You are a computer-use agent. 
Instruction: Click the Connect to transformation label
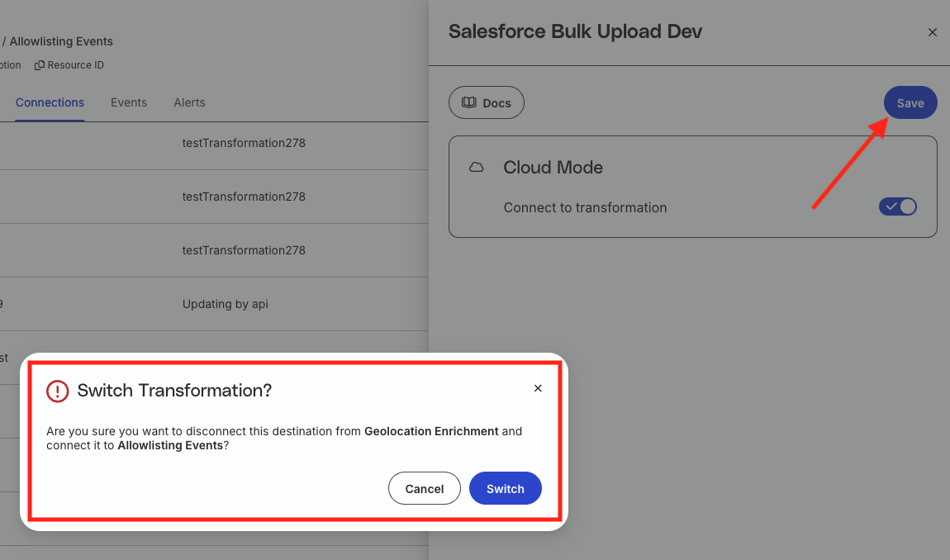[585, 207]
